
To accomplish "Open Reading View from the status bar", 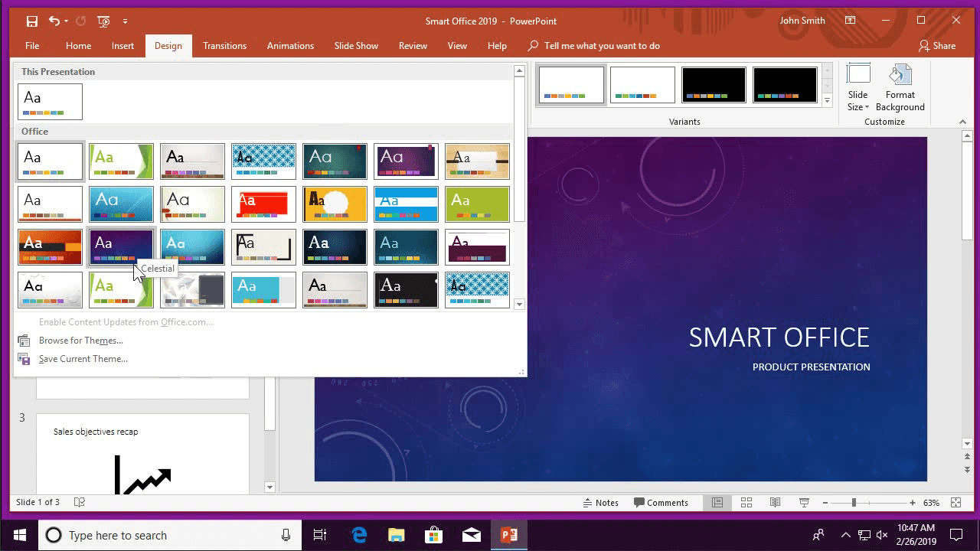I will (x=775, y=502).
